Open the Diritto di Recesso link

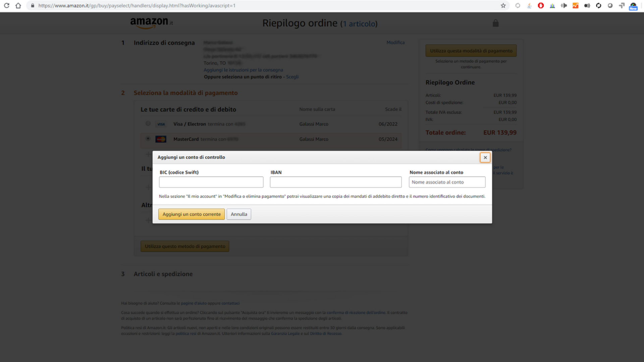(x=325, y=334)
